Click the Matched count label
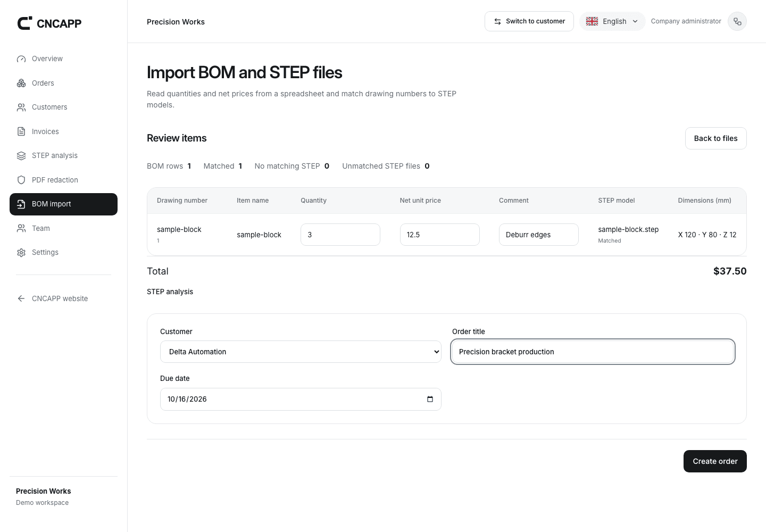The width and height of the screenshot is (766, 532). pos(223,166)
